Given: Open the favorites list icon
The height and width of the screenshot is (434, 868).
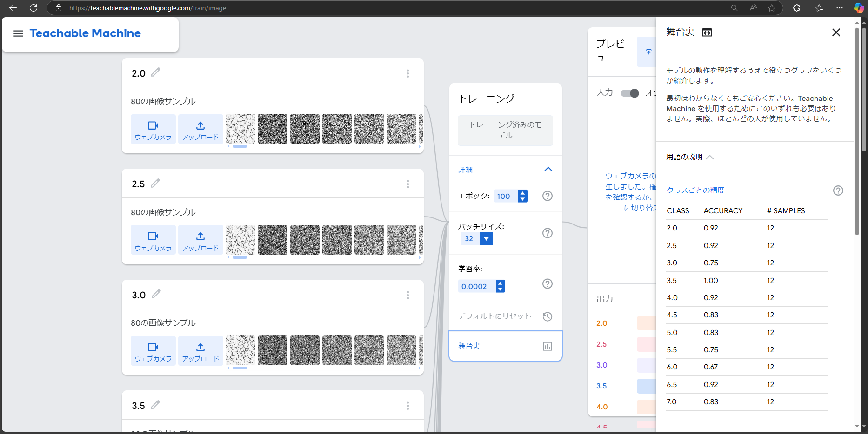Looking at the screenshot, I should 819,8.
